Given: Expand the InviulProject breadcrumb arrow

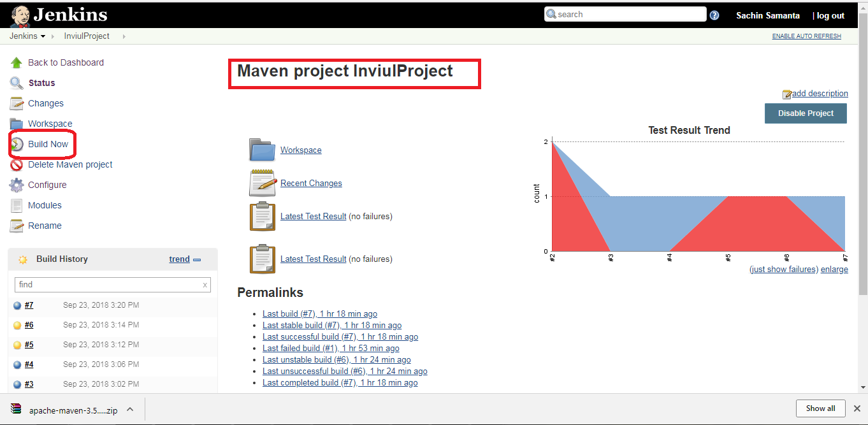Looking at the screenshot, I should [124, 36].
